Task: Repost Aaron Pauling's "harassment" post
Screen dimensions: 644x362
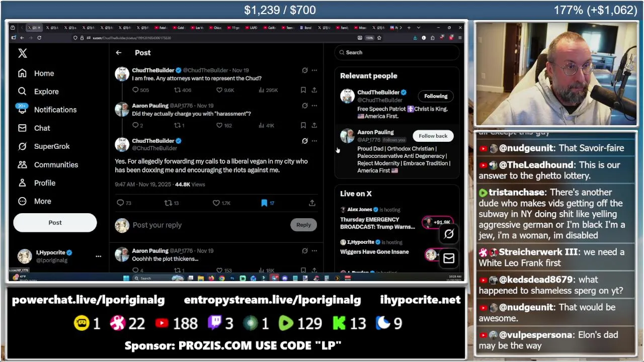Action: click(x=177, y=125)
